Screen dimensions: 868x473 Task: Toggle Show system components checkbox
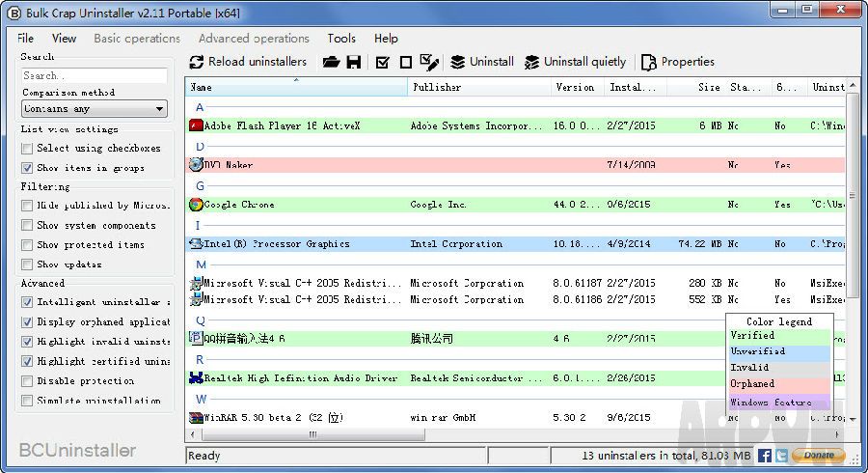tap(27, 225)
